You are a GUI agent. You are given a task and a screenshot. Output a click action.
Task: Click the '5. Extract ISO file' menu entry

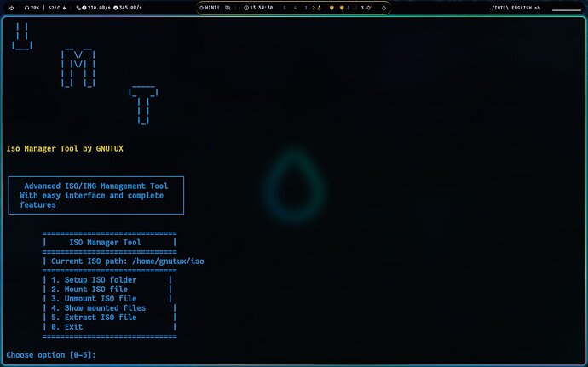pyautogui.click(x=94, y=318)
